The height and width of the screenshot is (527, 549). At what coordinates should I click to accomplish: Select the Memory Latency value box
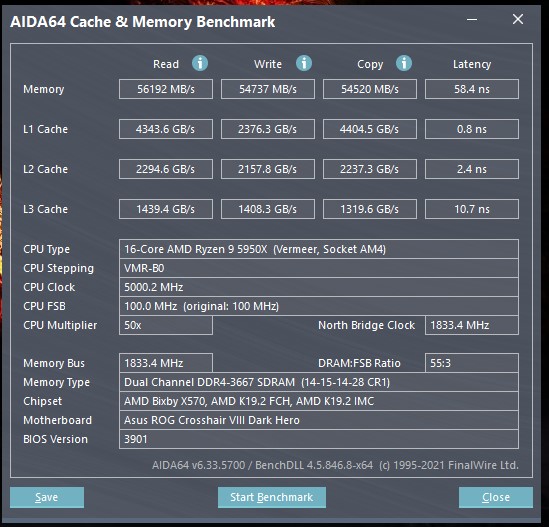pyautogui.click(x=472, y=89)
